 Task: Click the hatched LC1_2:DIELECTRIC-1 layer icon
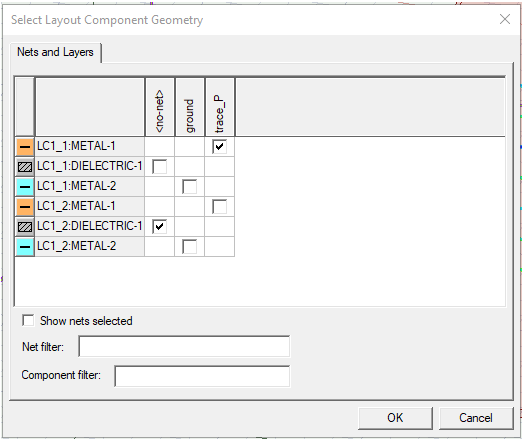tap(25, 227)
